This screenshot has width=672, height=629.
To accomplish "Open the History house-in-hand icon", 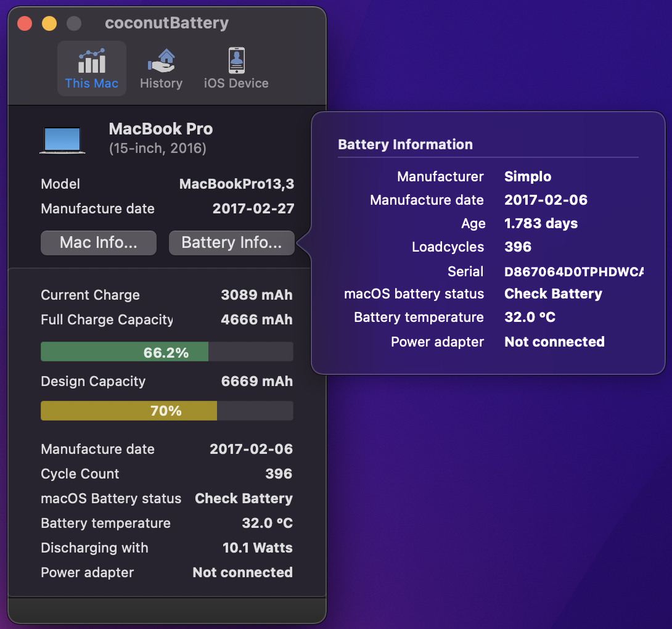I will click(161, 59).
